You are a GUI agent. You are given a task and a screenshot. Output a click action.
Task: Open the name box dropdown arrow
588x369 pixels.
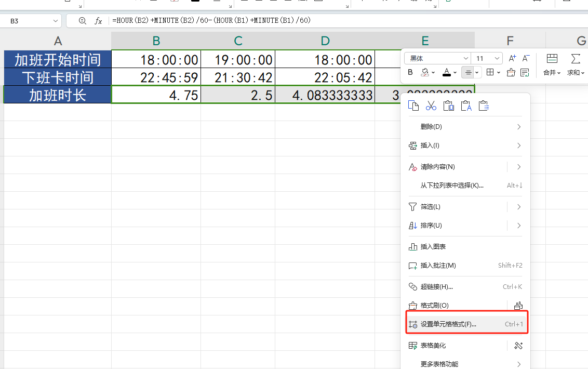pyautogui.click(x=56, y=21)
